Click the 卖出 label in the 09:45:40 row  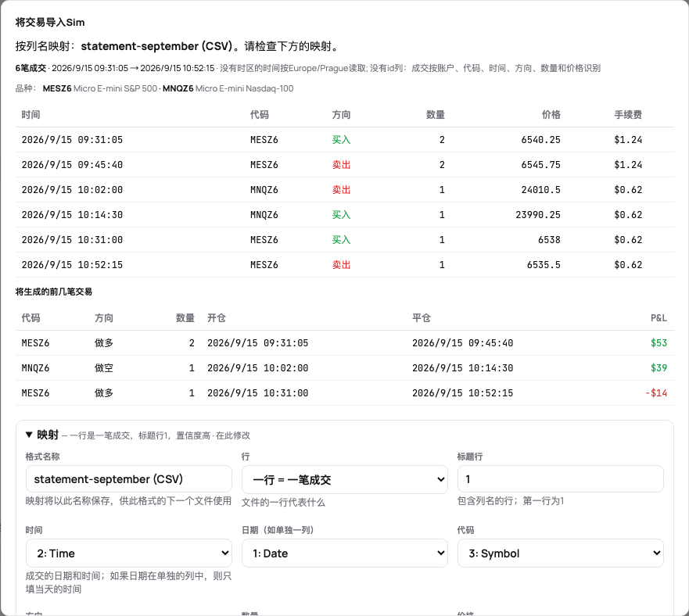pyautogui.click(x=341, y=165)
